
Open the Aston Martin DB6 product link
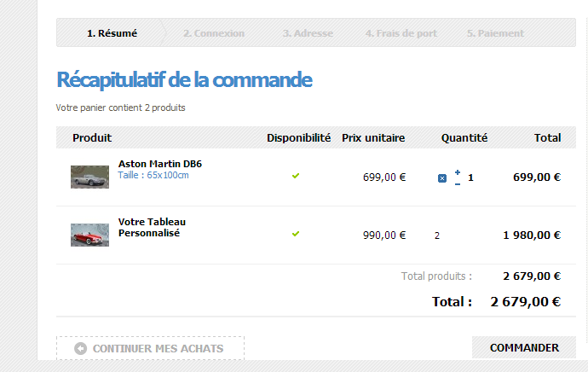click(x=160, y=164)
